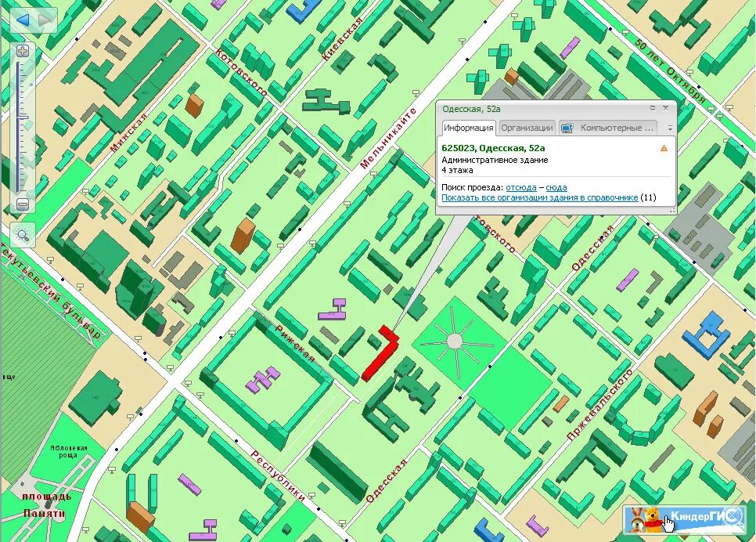
Task: Pin the Одесская, 52а popup window
Action: pos(653,108)
